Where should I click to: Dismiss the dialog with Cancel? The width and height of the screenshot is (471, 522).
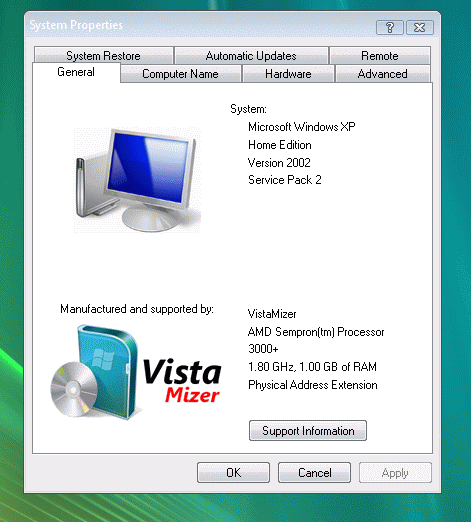point(315,473)
